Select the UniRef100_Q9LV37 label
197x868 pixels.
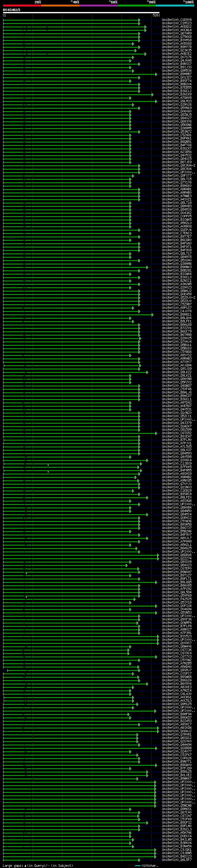pos(177,450)
